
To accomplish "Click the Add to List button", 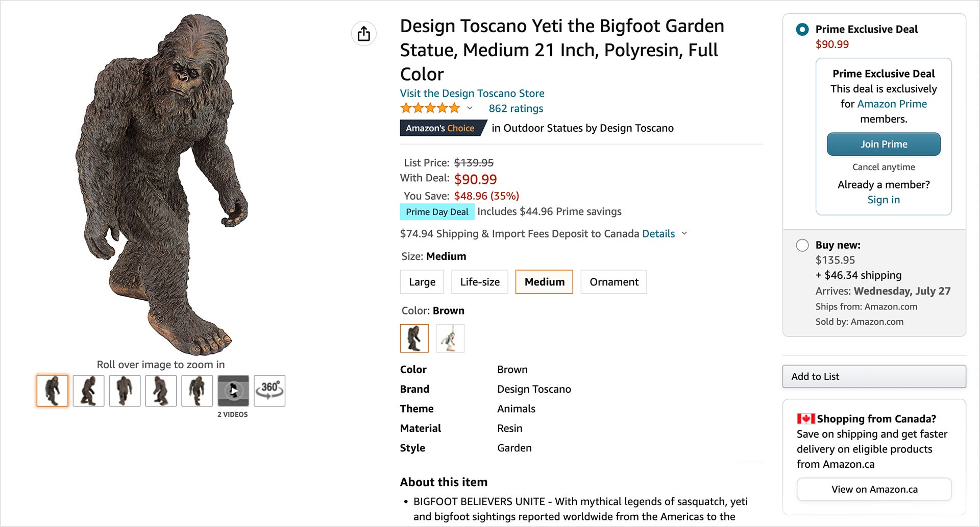I will pos(873,376).
